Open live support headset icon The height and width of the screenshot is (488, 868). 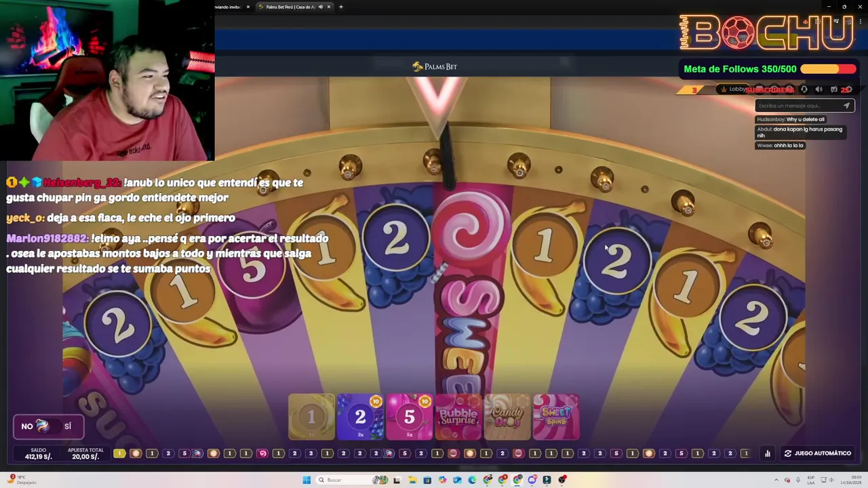coord(804,89)
